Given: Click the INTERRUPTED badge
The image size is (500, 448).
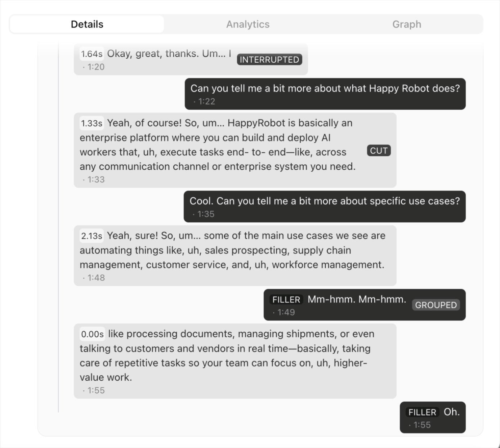Looking at the screenshot, I should (269, 60).
